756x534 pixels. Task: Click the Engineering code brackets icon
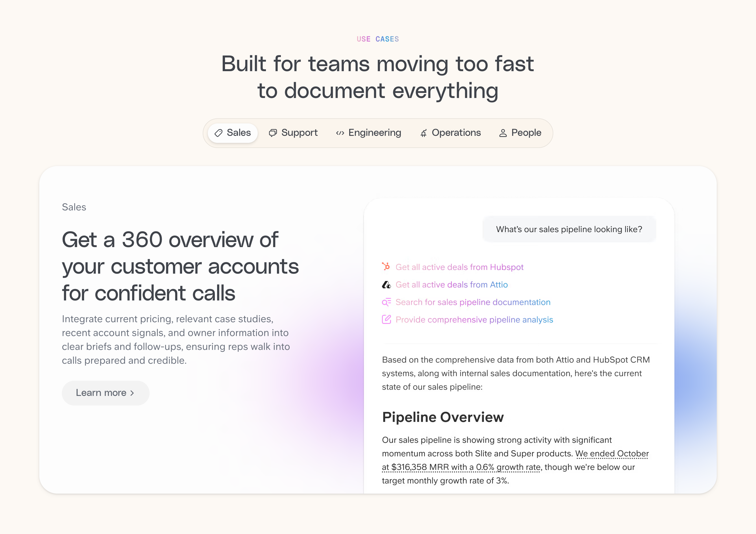pos(340,133)
